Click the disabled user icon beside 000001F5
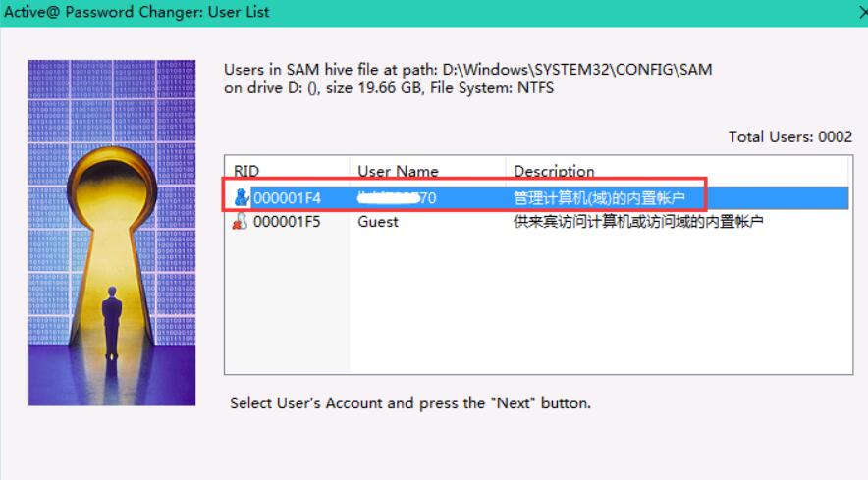The height and width of the screenshot is (480, 868). pyautogui.click(x=240, y=221)
